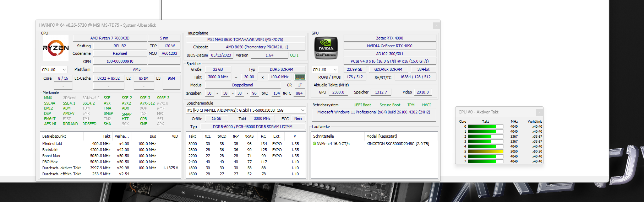
Task: Click the 2010.0 video clock value
Action: (422, 92)
